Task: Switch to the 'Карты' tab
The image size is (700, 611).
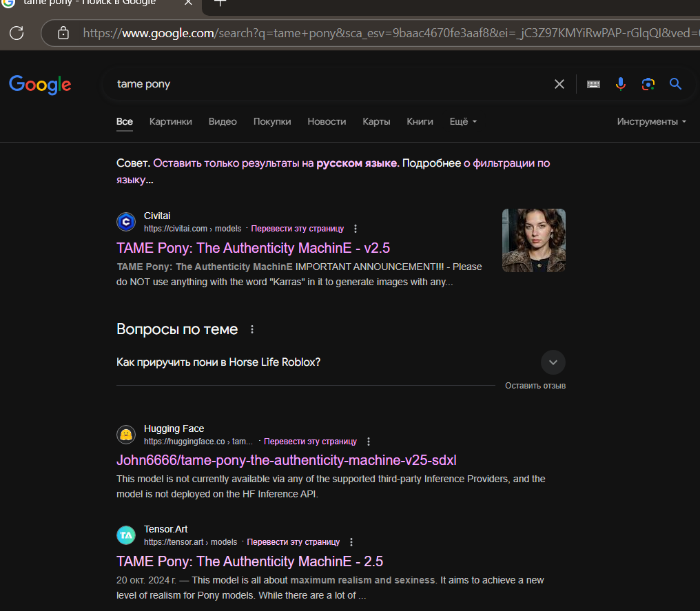Action: [376, 121]
